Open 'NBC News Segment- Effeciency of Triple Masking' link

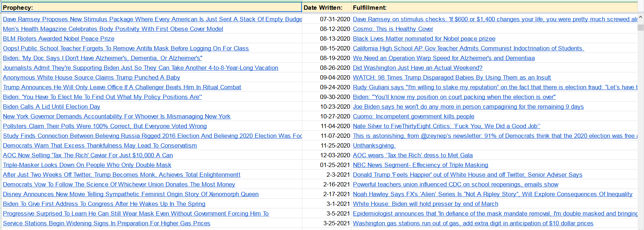(420, 165)
